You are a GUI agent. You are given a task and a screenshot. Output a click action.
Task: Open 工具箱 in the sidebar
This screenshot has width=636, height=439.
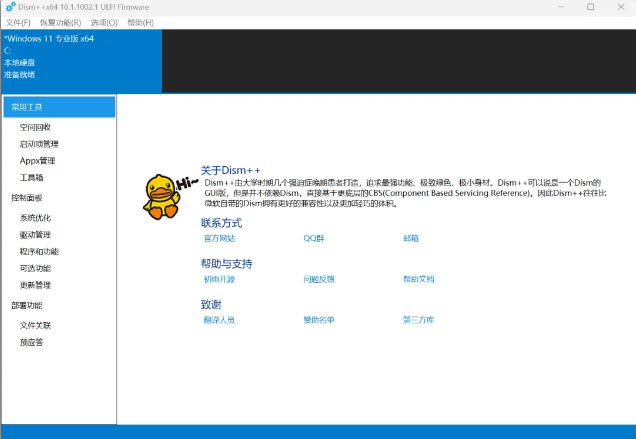point(31,177)
